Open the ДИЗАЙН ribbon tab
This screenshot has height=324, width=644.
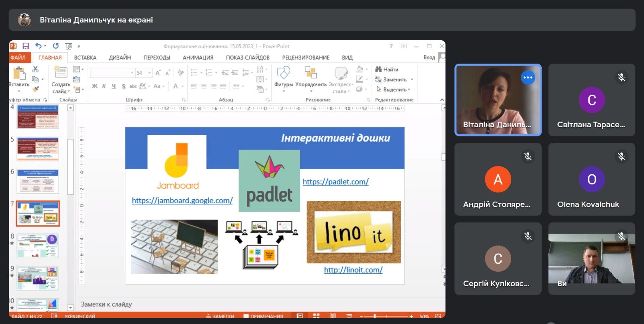point(120,58)
